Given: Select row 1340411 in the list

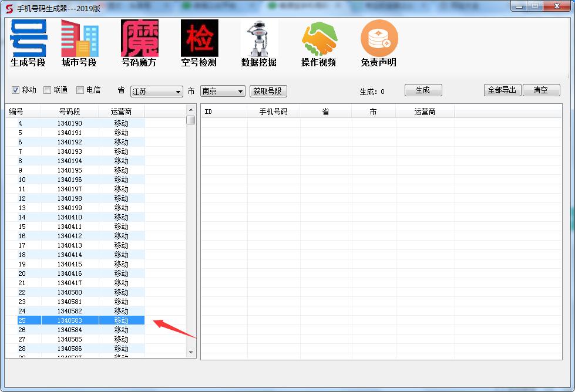Looking at the screenshot, I should point(75,227).
